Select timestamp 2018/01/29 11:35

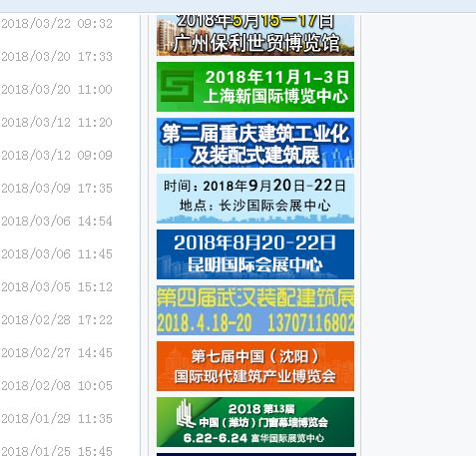pyautogui.click(x=57, y=419)
